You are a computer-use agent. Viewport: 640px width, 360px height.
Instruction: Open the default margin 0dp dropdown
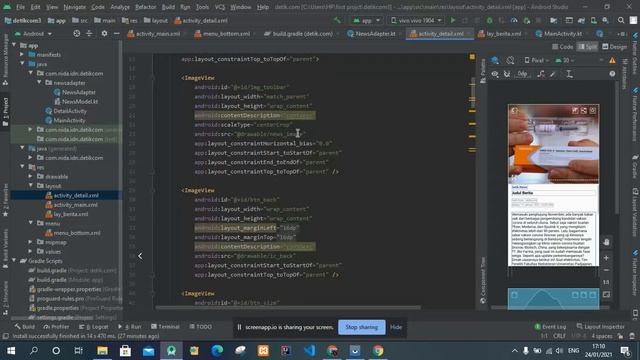click(x=522, y=74)
